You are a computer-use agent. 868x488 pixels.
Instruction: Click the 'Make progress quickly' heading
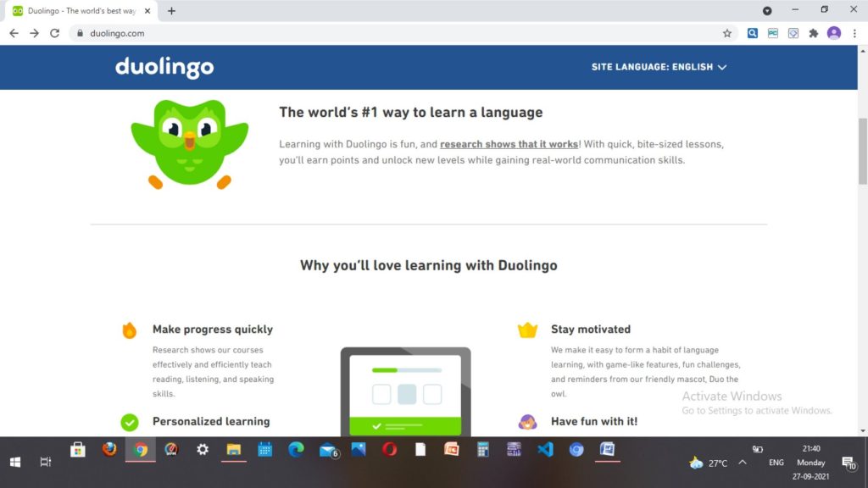click(x=213, y=330)
